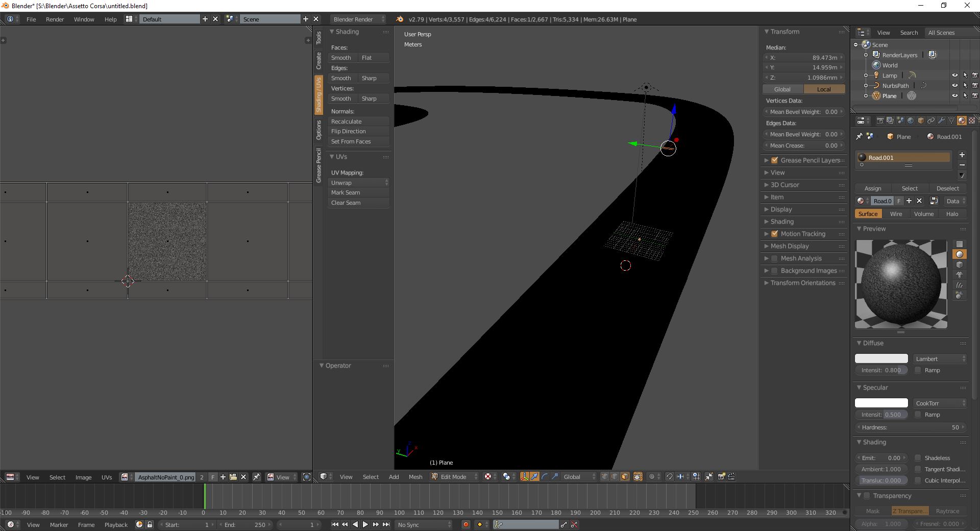This screenshot has width=980, height=531.
Task: Switch to the Grease Pencil tab
Action: 318,165
